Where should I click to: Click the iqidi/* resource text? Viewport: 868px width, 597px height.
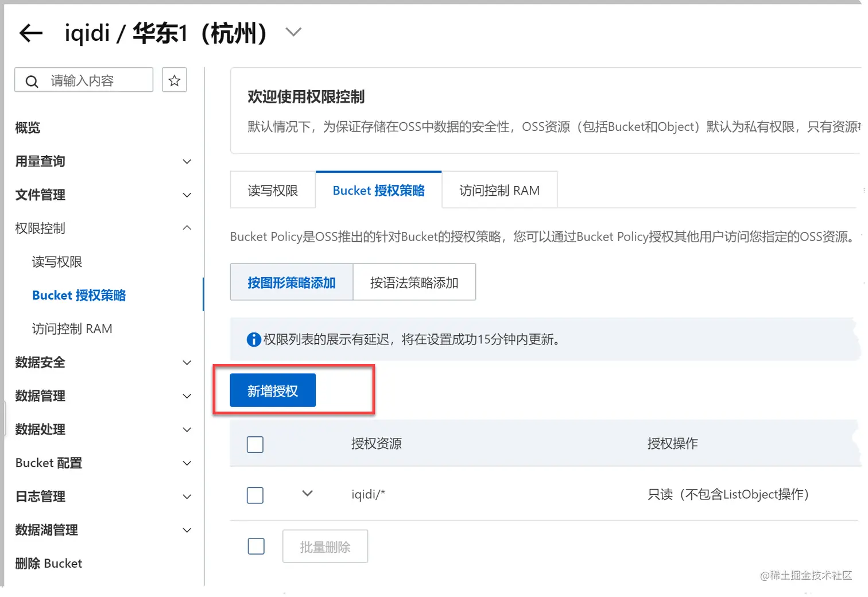pos(368,494)
